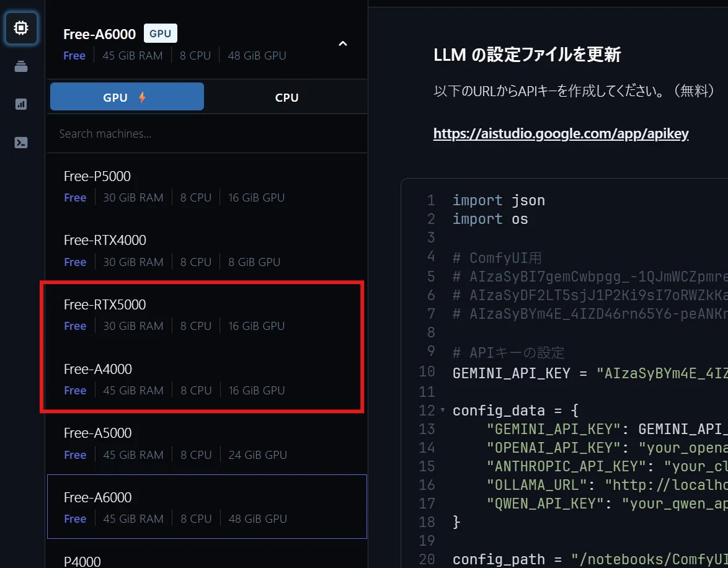This screenshot has width=728, height=568.
Task: Click the 'config_data = {' line 12
Action: [x=515, y=410]
